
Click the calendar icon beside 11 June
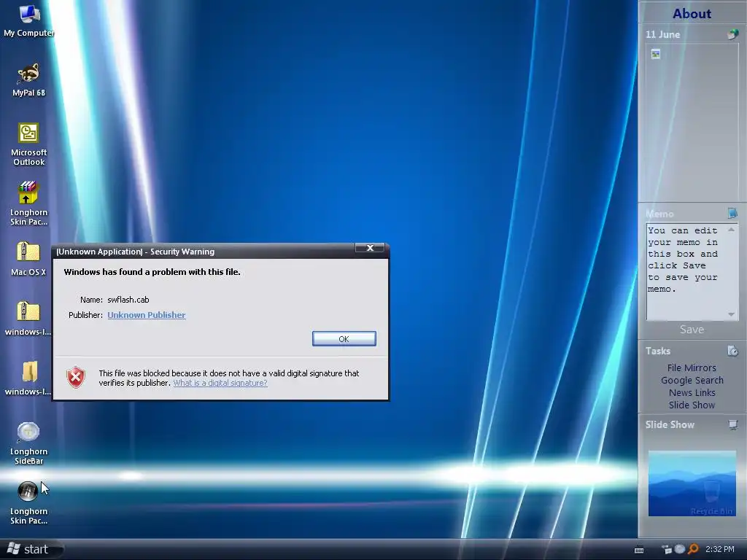[x=732, y=34]
